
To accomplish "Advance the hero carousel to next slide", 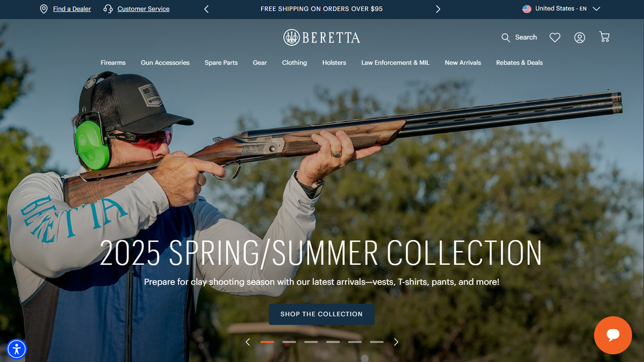I will tap(396, 342).
